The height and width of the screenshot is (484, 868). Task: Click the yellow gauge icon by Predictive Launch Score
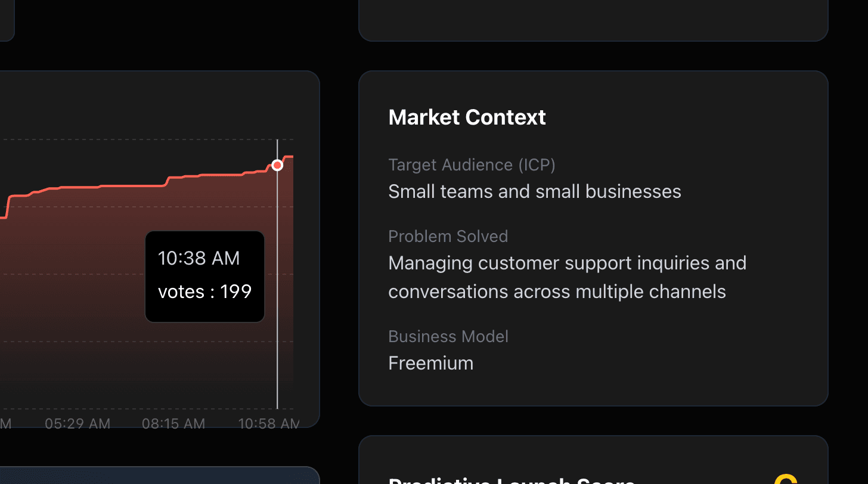coord(786,479)
